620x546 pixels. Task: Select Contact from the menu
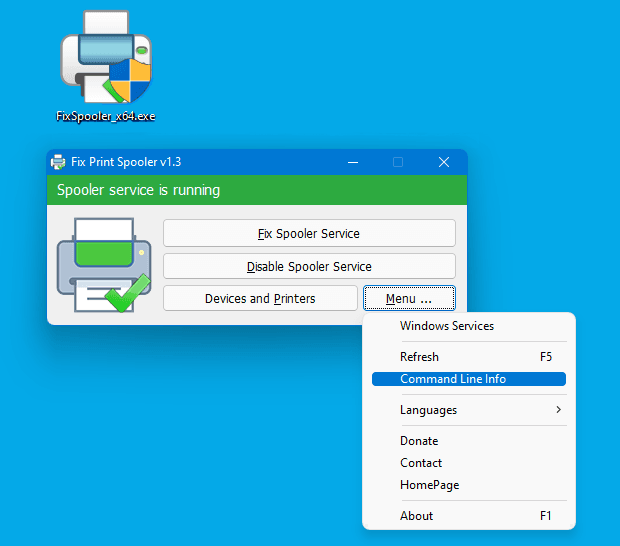pos(421,463)
